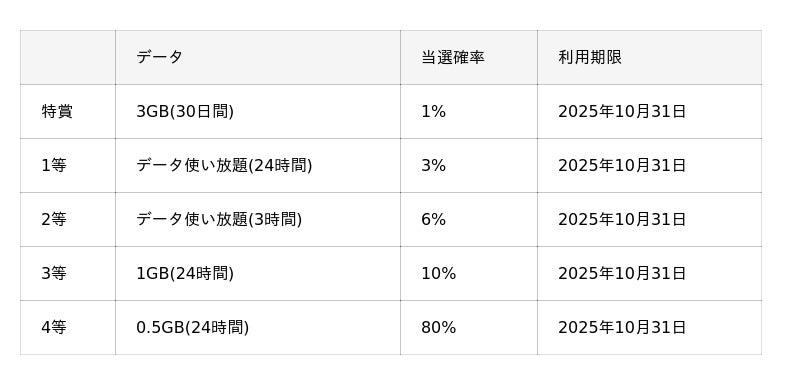Click the 1% probability cell
The image size is (800, 385).
433,111
